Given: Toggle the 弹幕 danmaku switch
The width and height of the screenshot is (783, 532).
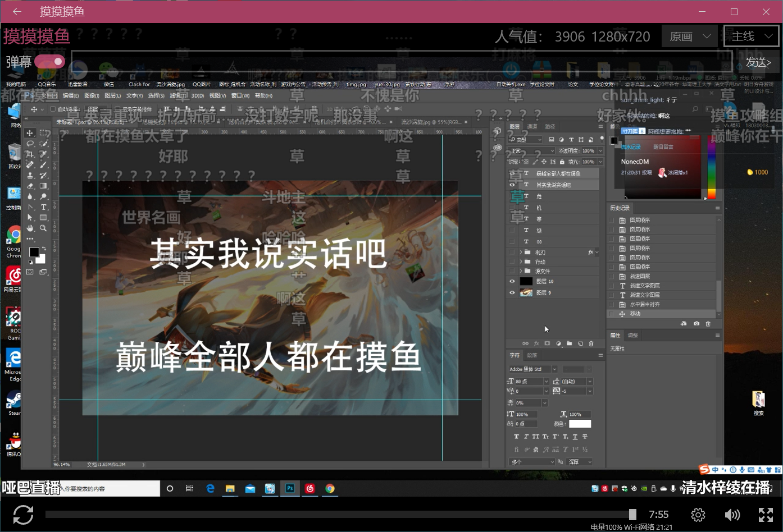Looking at the screenshot, I should (49, 61).
